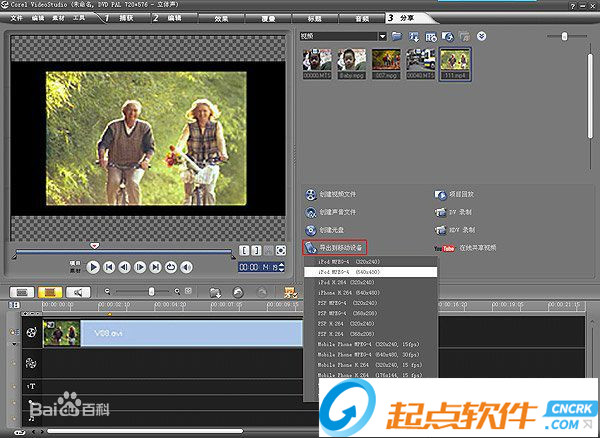This screenshot has height=438, width=600.
Task: Choose Mobile Phone MPEG-4 (640x480, 30fps)
Action: tap(370, 355)
